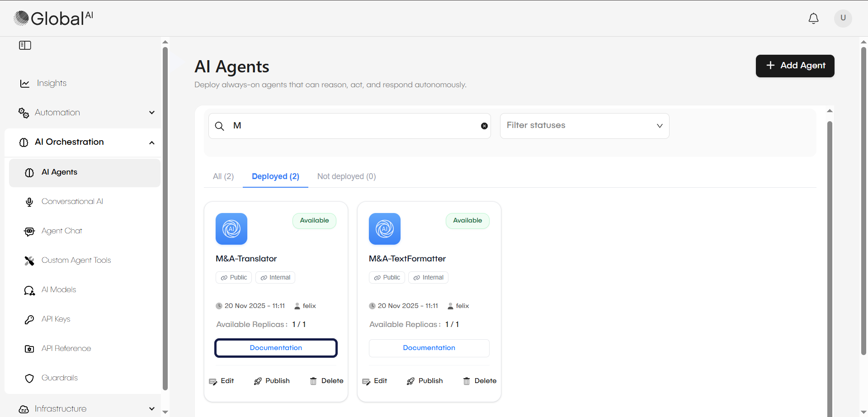
Task: Toggle the Internal badge on M&A-TextFormatter
Action: [x=428, y=277]
